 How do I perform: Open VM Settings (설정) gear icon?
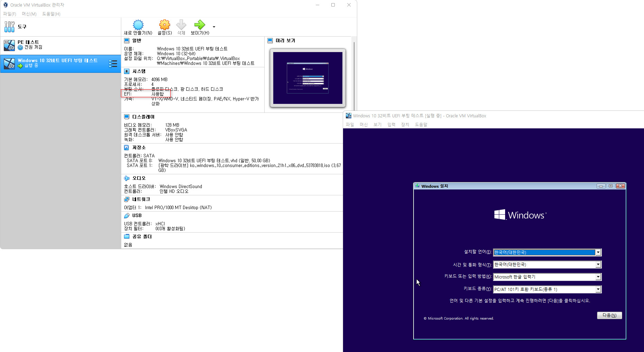pos(164,25)
